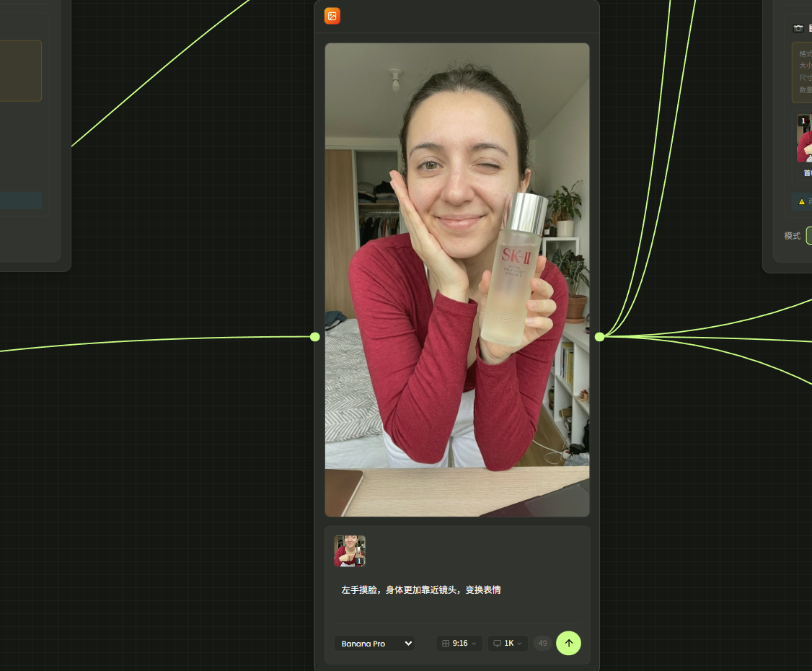Expand the 9:16 aspect ratio chevron
The width and height of the screenshot is (812, 671).
[474, 644]
